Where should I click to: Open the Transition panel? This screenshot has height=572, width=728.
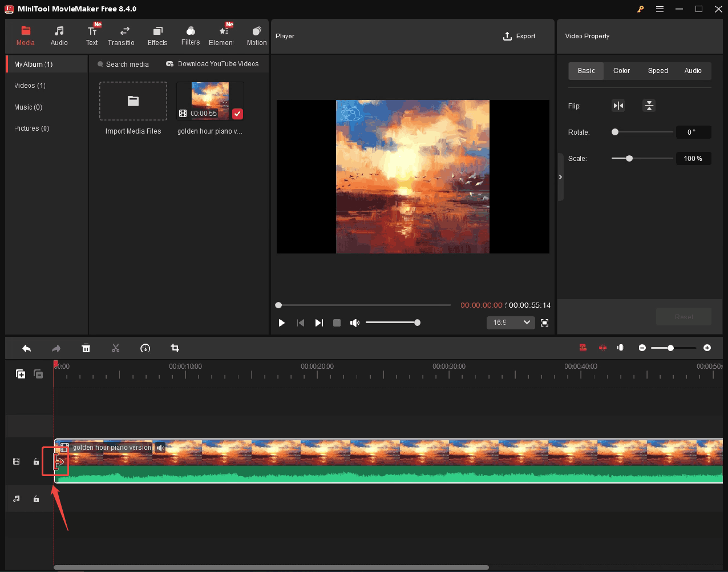[x=121, y=35]
